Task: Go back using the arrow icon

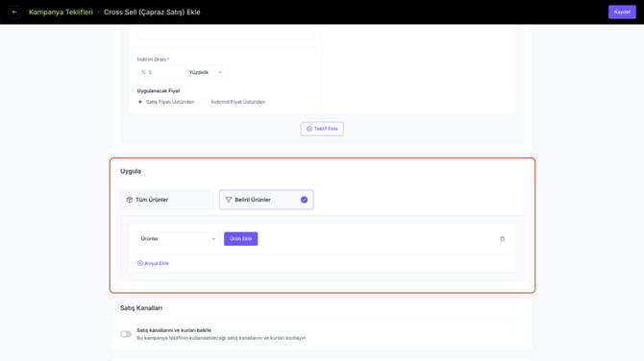Action: [x=14, y=12]
